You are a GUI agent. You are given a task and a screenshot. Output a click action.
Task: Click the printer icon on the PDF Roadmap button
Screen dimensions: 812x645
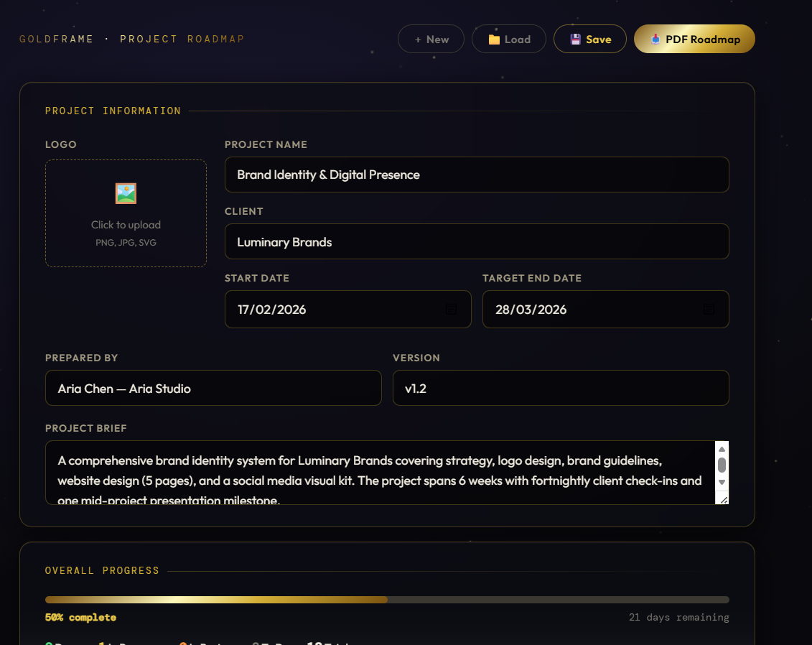point(655,39)
